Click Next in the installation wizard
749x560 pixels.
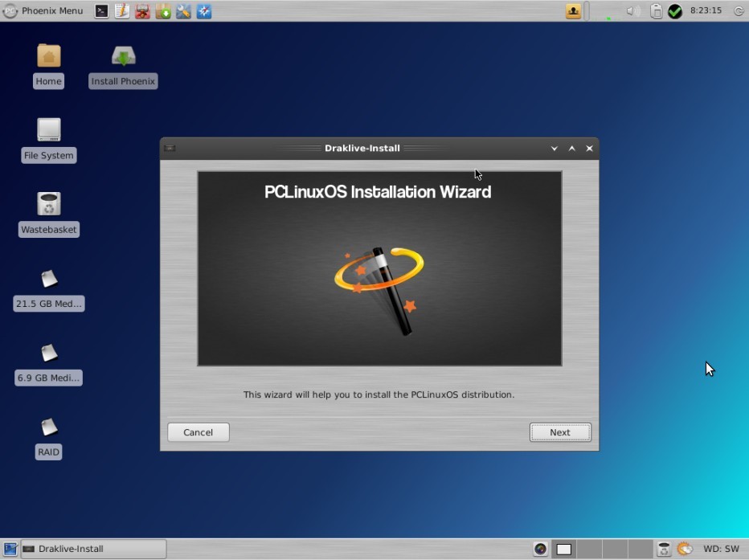pos(560,432)
